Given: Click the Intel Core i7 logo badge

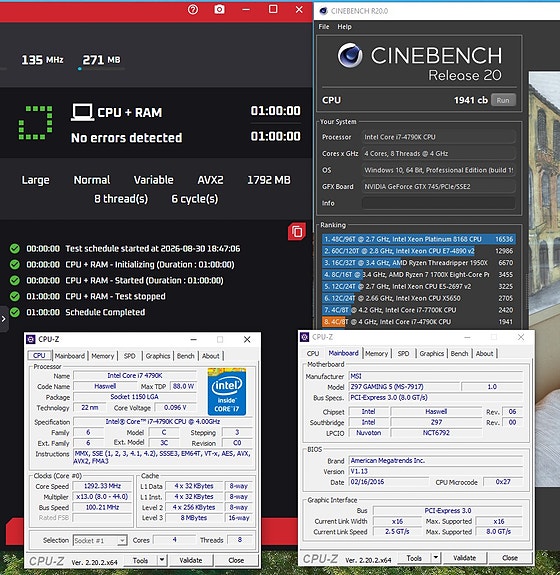Looking at the screenshot, I should click(227, 392).
